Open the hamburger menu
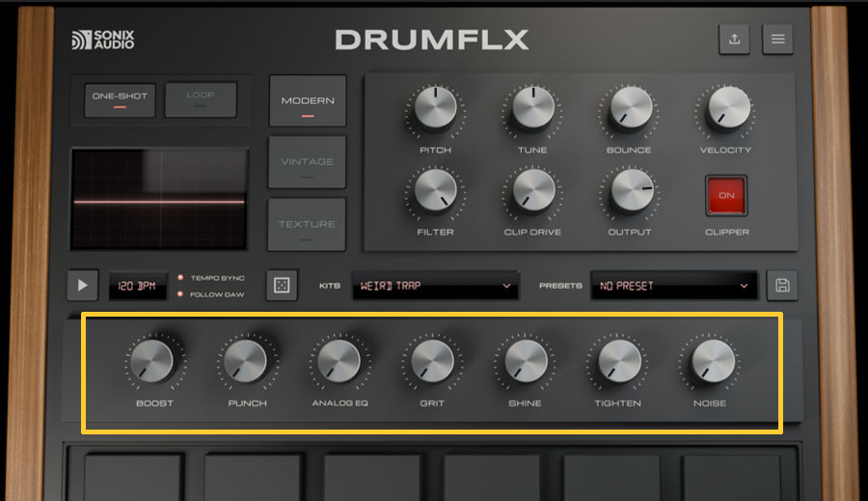 (777, 39)
